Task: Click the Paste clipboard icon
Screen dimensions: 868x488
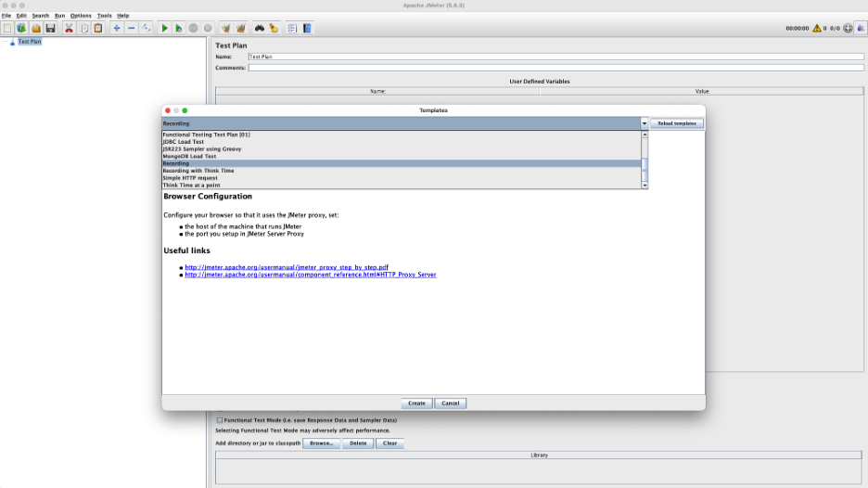Action: 98,28
